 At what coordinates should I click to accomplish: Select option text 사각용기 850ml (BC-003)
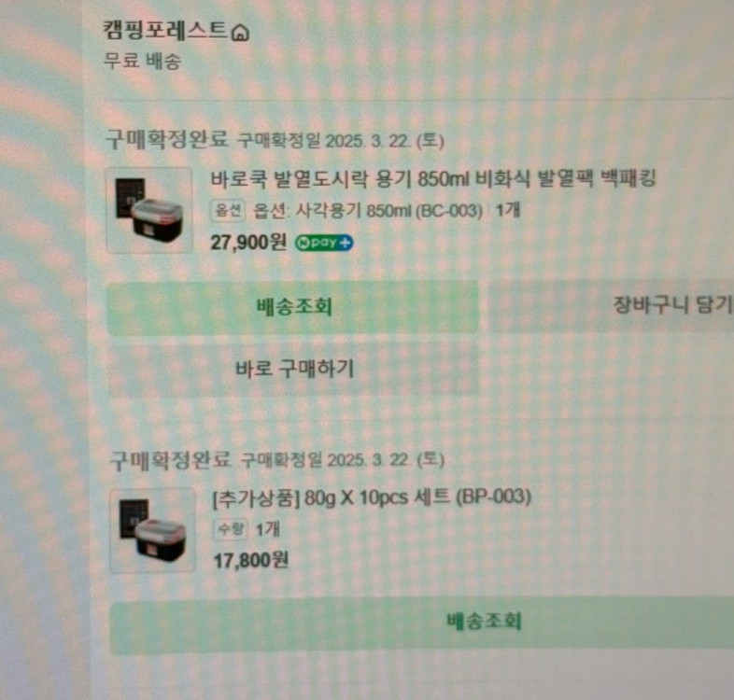click(x=368, y=211)
